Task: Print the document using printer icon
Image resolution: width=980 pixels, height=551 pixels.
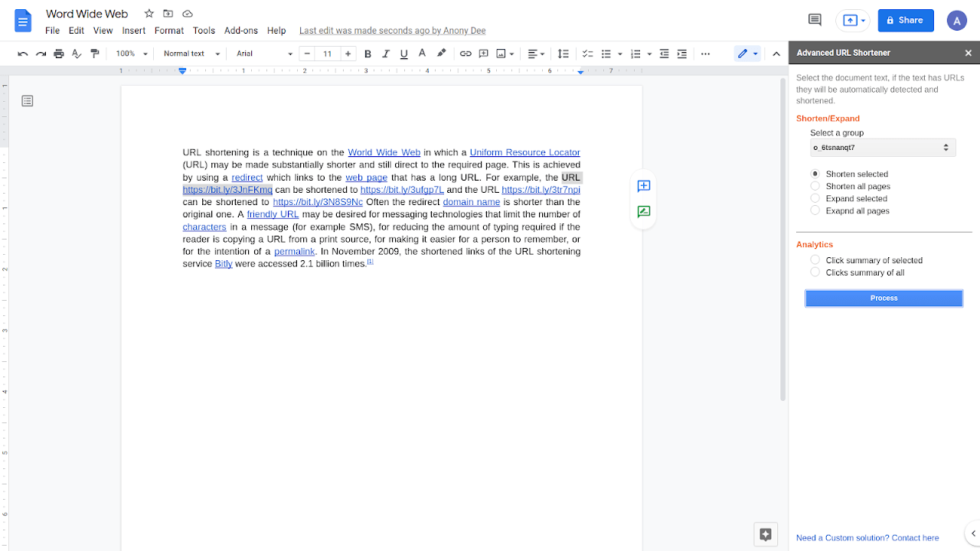Action: (x=59, y=54)
